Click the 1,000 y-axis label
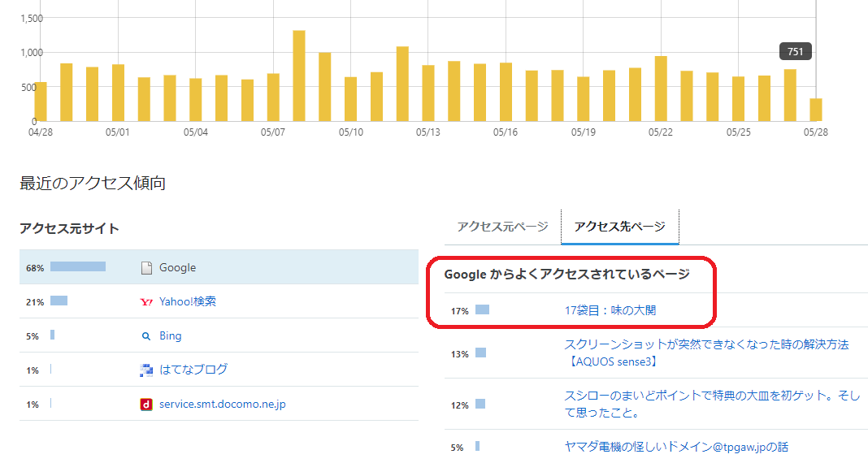The image size is (868, 463). (x=32, y=53)
